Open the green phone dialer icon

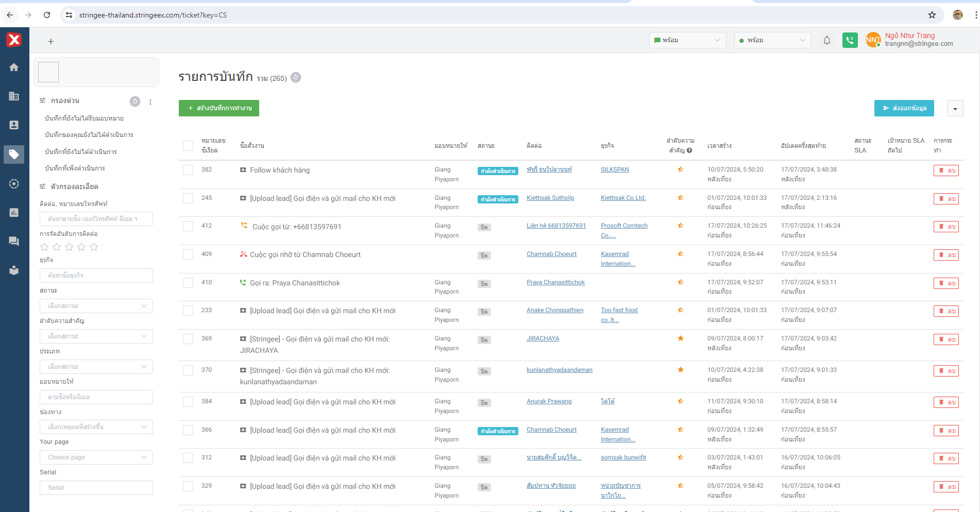[850, 40]
